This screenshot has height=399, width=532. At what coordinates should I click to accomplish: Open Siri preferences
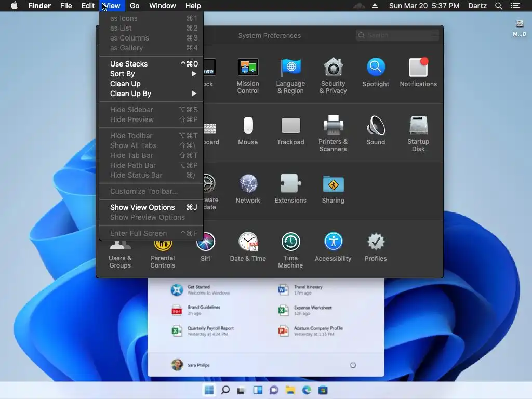coord(205,247)
